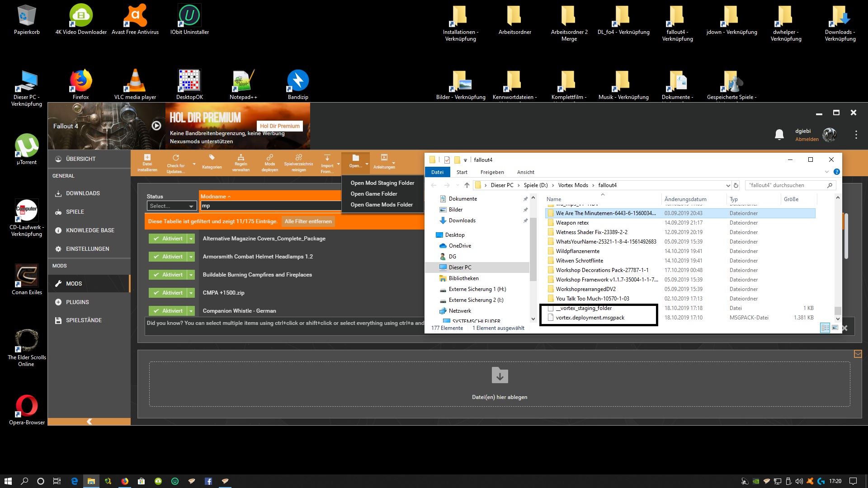868x488 pixels.
Task: Click the Abmelden link
Action: [807, 139]
